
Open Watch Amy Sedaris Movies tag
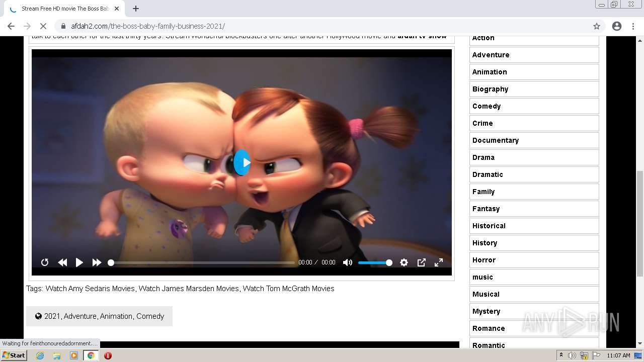90,289
